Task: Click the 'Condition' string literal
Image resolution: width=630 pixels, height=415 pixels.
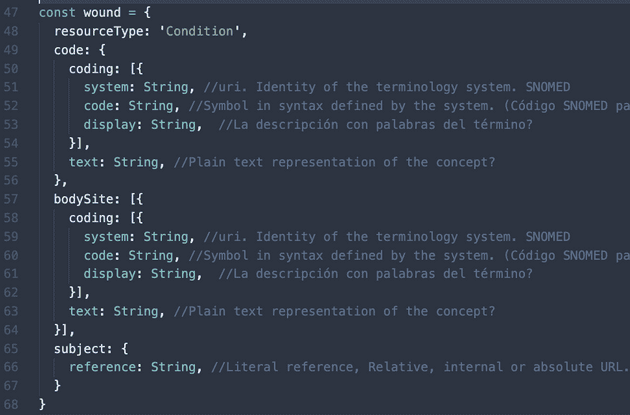Action: coord(203,31)
